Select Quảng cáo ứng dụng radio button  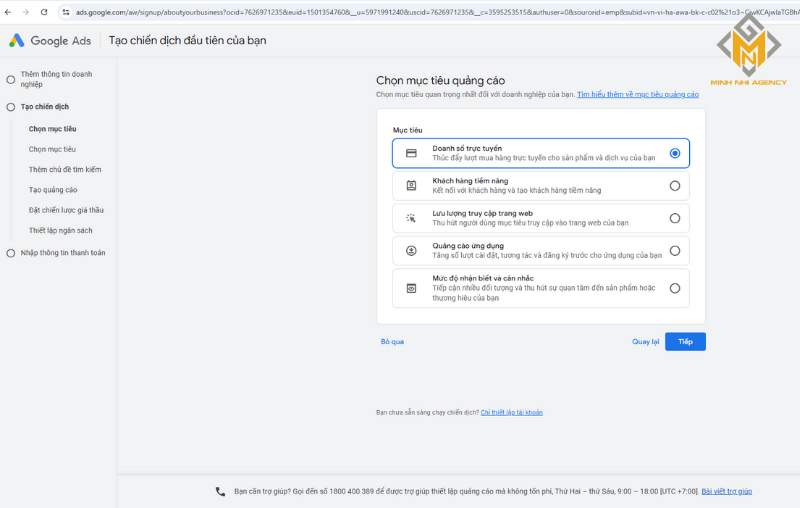[674, 251]
